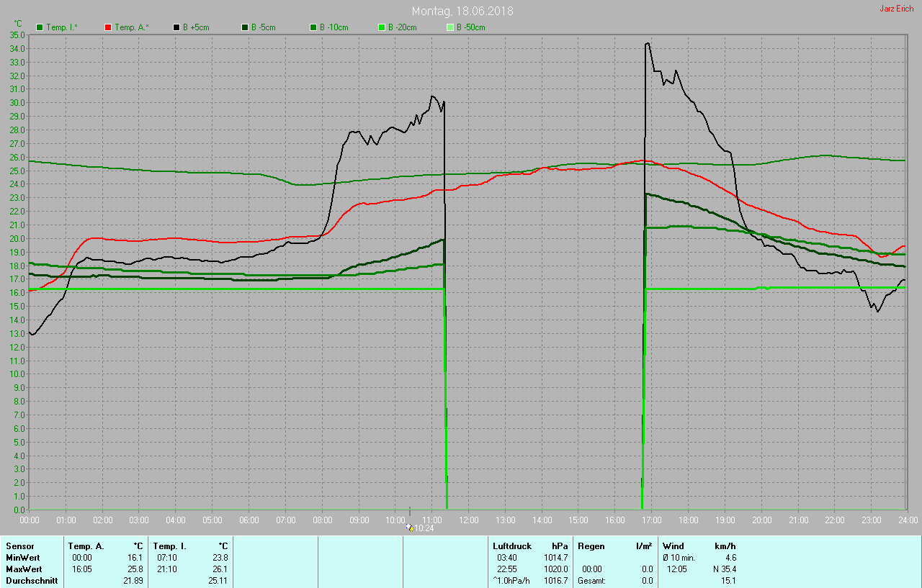Image resolution: width=922 pixels, height=588 pixels.
Task: Click the 'Wind' column header
Action: [x=673, y=546]
